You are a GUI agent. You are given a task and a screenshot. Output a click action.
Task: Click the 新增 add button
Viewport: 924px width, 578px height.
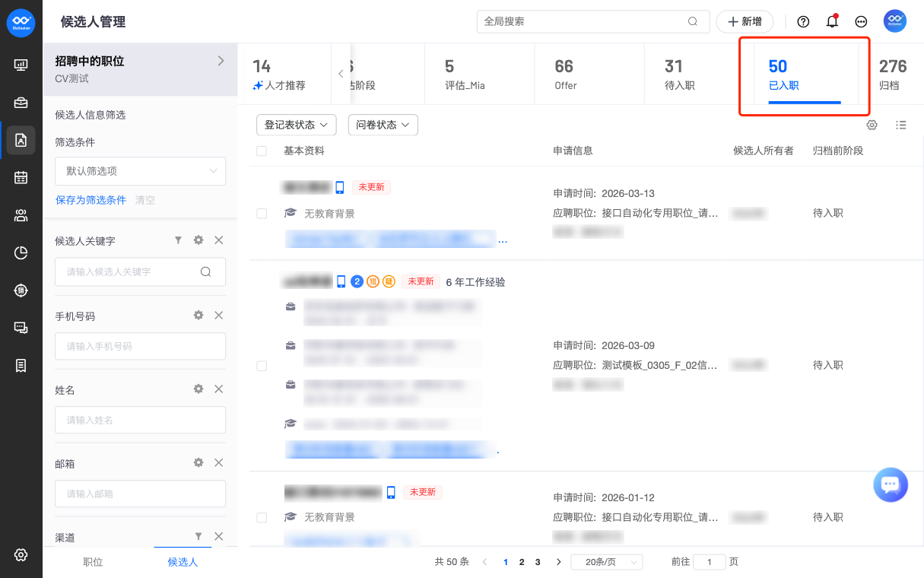pos(745,21)
